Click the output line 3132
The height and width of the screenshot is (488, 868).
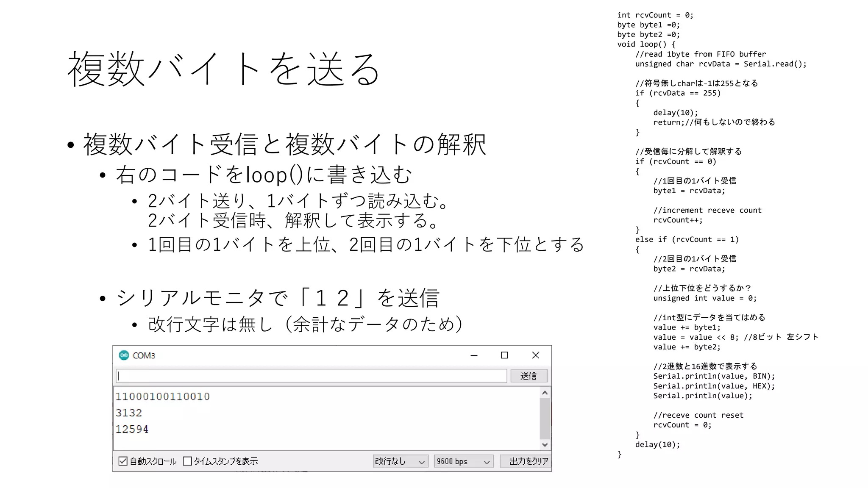[129, 413]
